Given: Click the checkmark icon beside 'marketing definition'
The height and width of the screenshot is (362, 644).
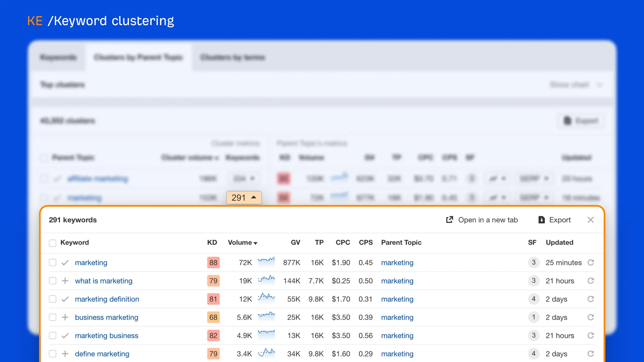Looking at the screenshot, I should point(65,299).
